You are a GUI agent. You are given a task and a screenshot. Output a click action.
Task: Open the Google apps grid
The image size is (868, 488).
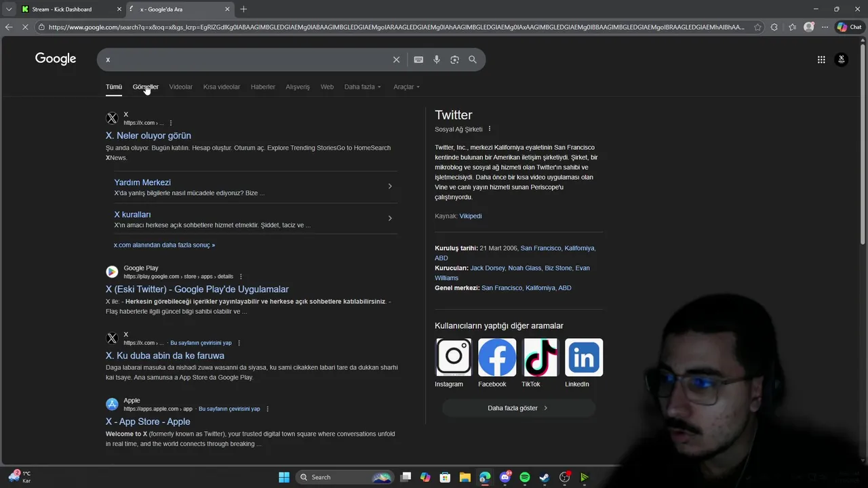[821, 60]
